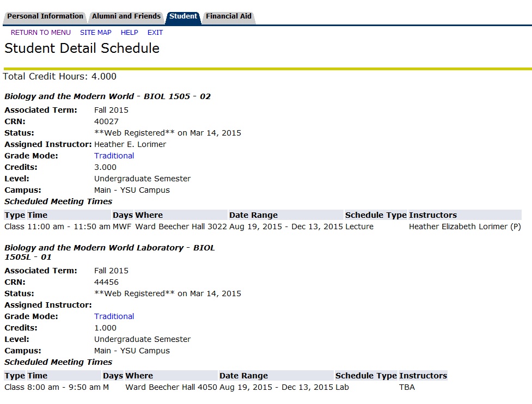The width and height of the screenshot is (532, 404).
Task: Select the Student tab
Action: 183,16
